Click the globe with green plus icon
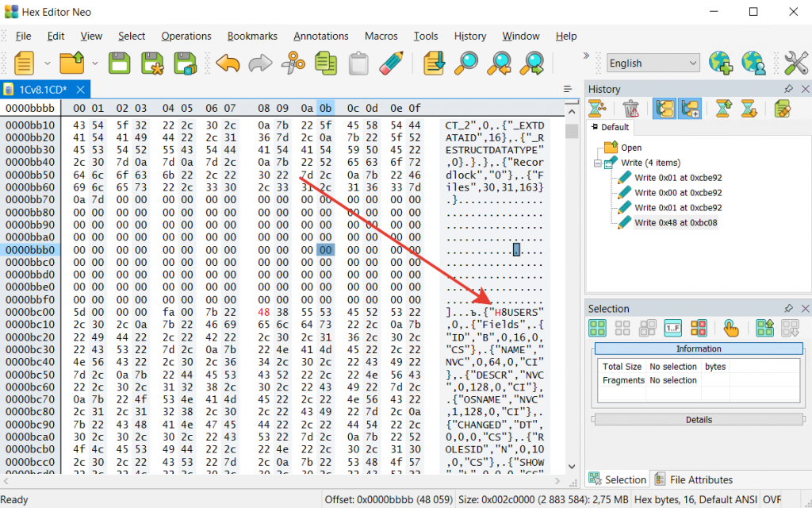 tap(720, 63)
